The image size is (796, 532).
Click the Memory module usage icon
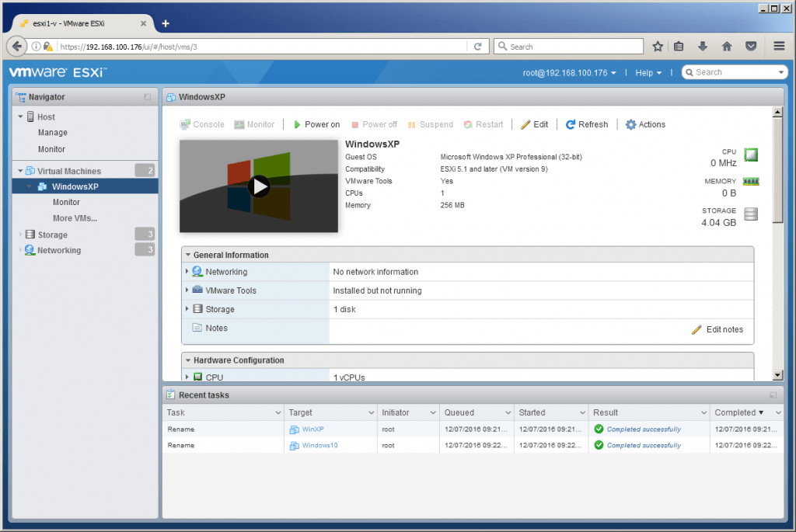751,182
